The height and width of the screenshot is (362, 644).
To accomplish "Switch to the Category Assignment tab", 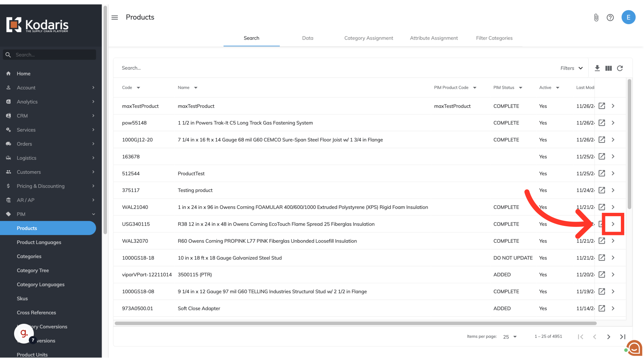I will 369,38.
